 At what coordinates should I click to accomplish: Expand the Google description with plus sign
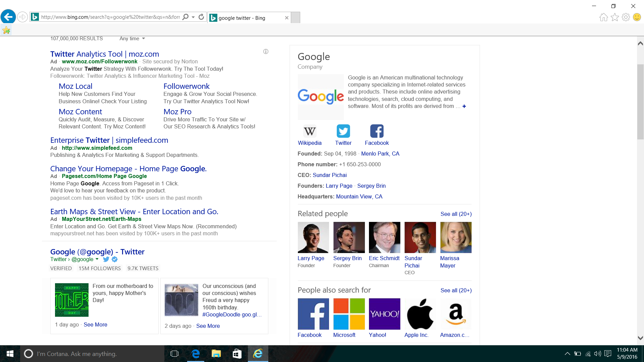[x=464, y=106]
